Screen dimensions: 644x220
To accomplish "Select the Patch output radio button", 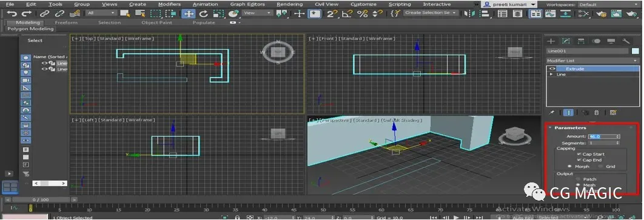I will [579, 179].
